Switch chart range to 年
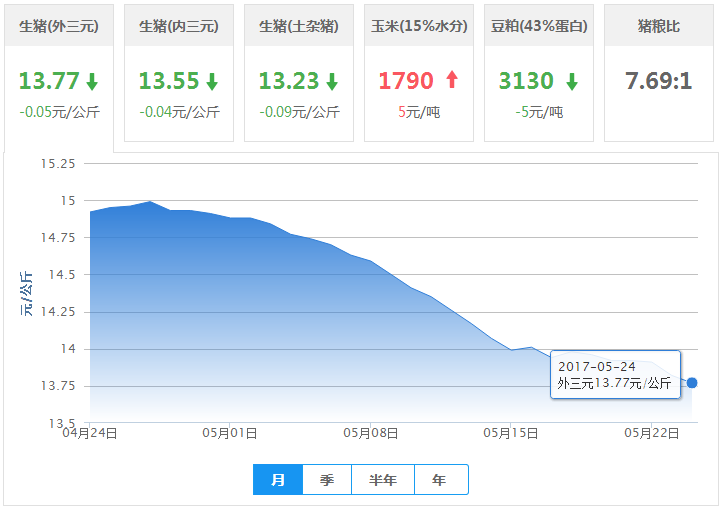Viewport: 724px width, 511px height. 440,480
